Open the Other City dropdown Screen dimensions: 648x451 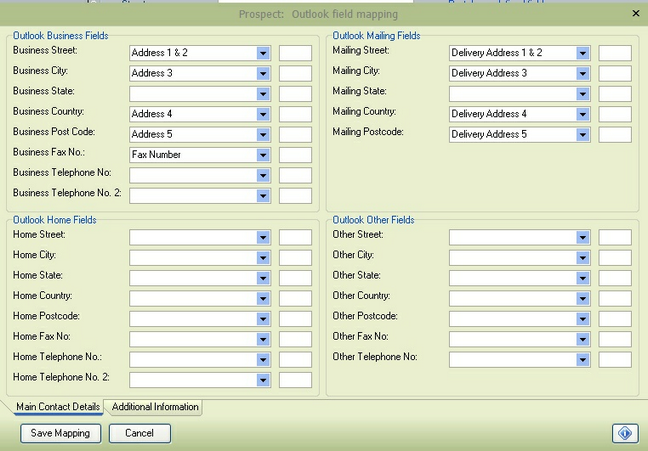582,257
